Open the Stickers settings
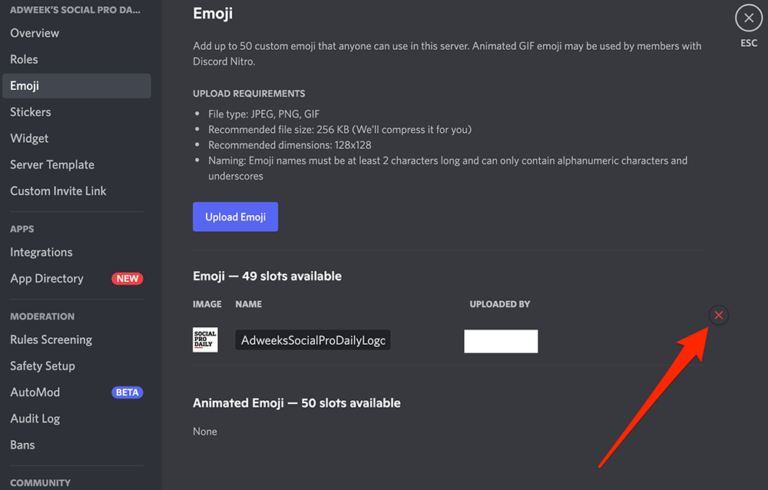This screenshot has height=490, width=768. [x=31, y=112]
